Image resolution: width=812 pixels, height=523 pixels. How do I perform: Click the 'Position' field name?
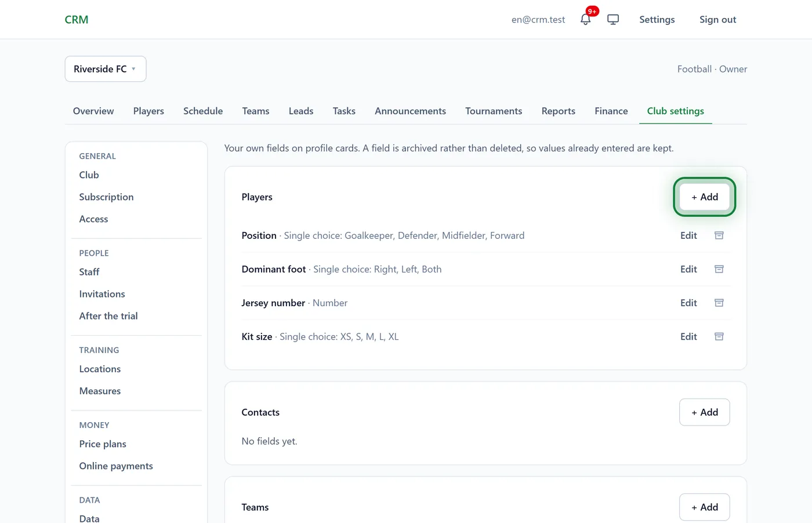tap(259, 235)
